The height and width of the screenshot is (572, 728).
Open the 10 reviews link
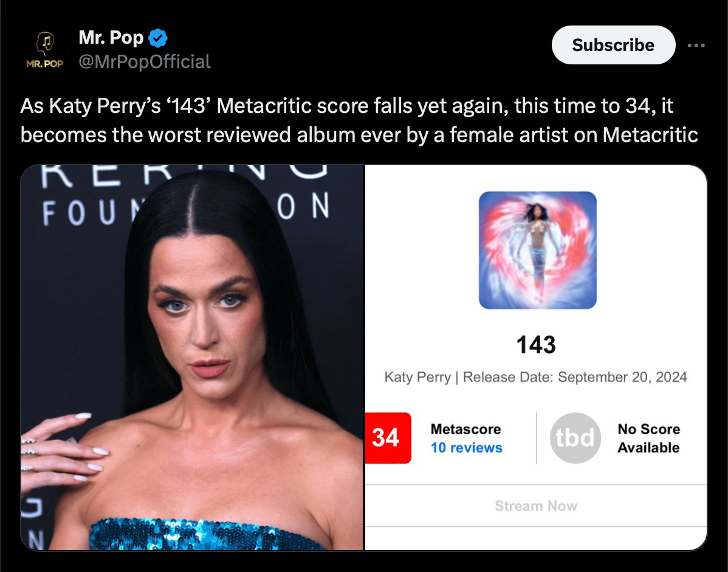[x=466, y=448]
